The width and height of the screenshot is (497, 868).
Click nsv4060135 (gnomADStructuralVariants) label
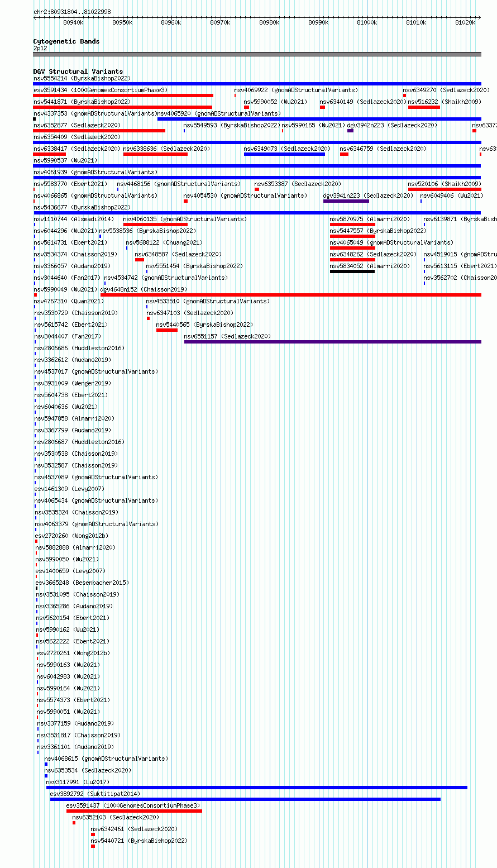click(185, 219)
